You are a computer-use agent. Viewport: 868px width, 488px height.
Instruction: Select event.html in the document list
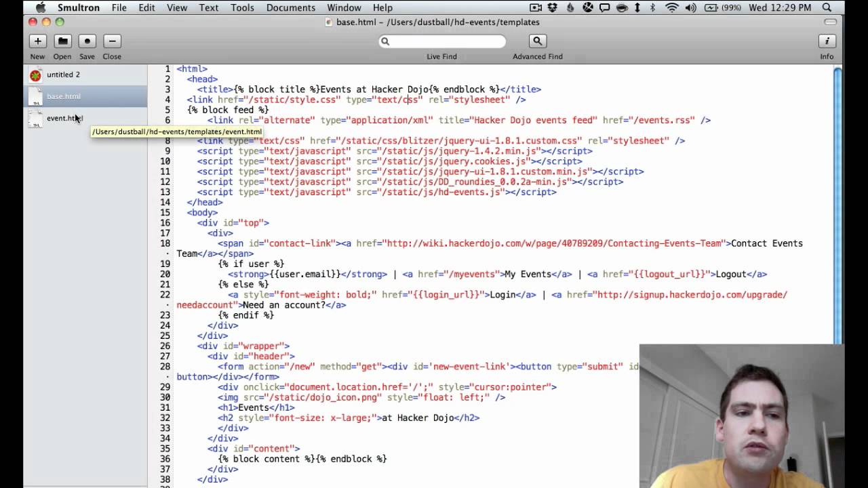coord(85,118)
